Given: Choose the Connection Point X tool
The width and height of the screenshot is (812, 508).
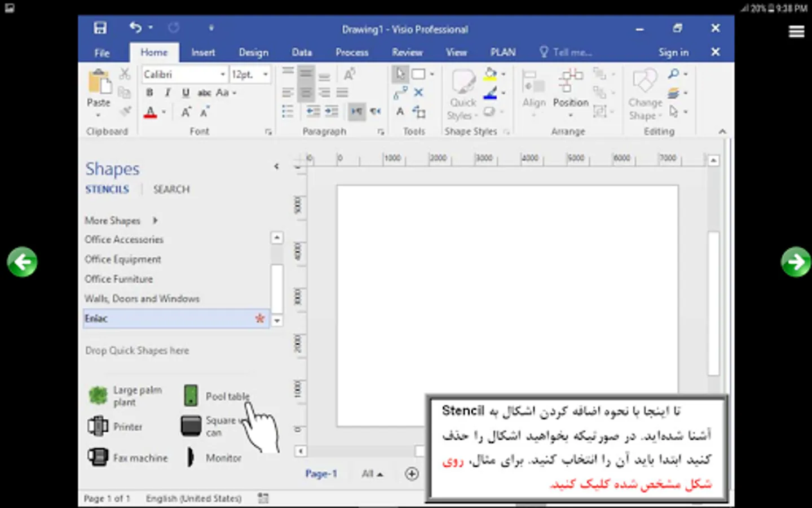Looking at the screenshot, I should (x=418, y=93).
